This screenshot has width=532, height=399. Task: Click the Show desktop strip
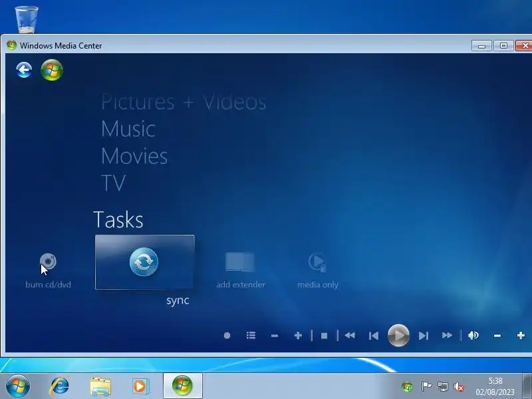pyautogui.click(x=527, y=386)
